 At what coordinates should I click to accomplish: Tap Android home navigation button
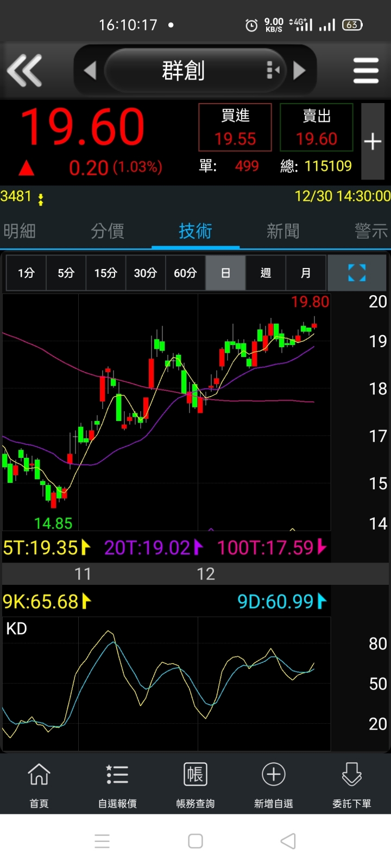pos(195,841)
